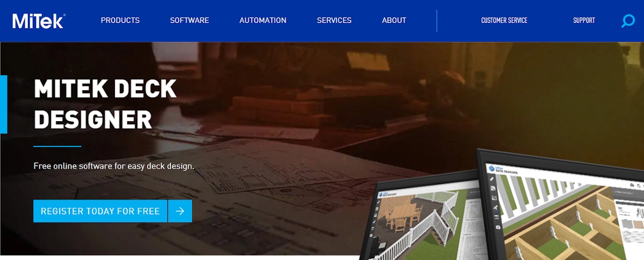The width and height of the screenshot is (644, 260).
Task: Click the Deck Designer cube logo on right tablet
Action: [x=492, y=168]
